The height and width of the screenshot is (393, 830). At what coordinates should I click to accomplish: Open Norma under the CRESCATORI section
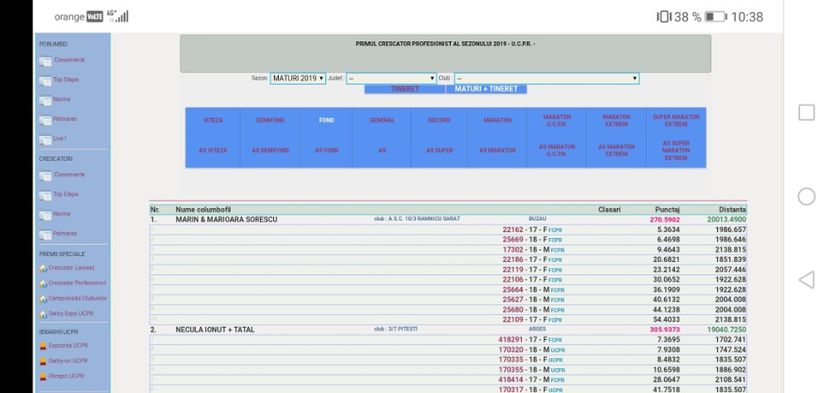click(x=61, y=214)
